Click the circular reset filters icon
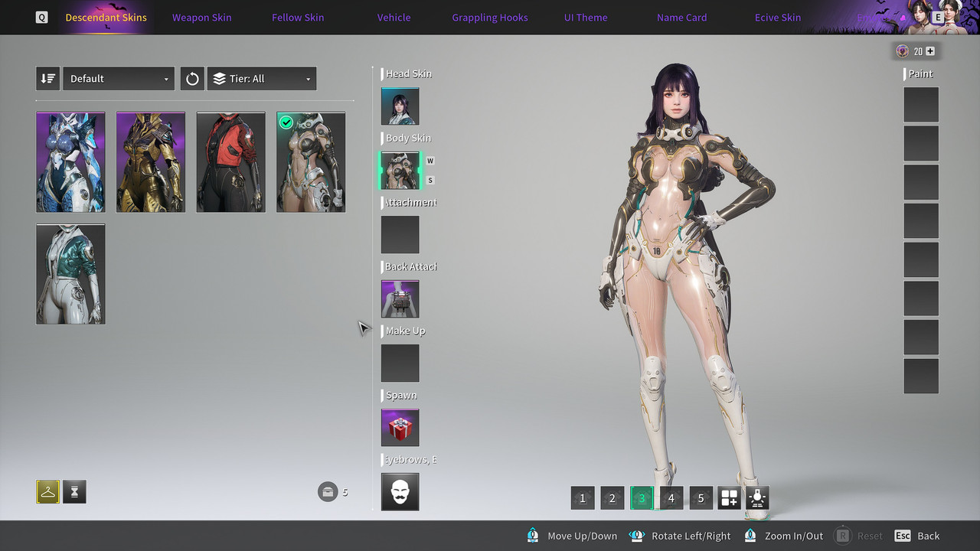Viewport: 980px width, 551px height. coord(192,79)
